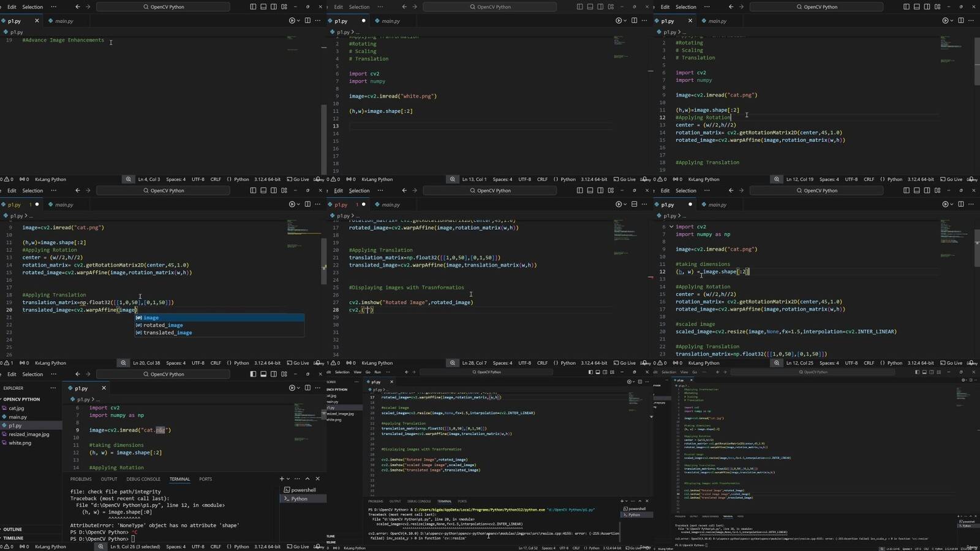Select "rotated_image" autocomplete suggestion

[219, 325]
